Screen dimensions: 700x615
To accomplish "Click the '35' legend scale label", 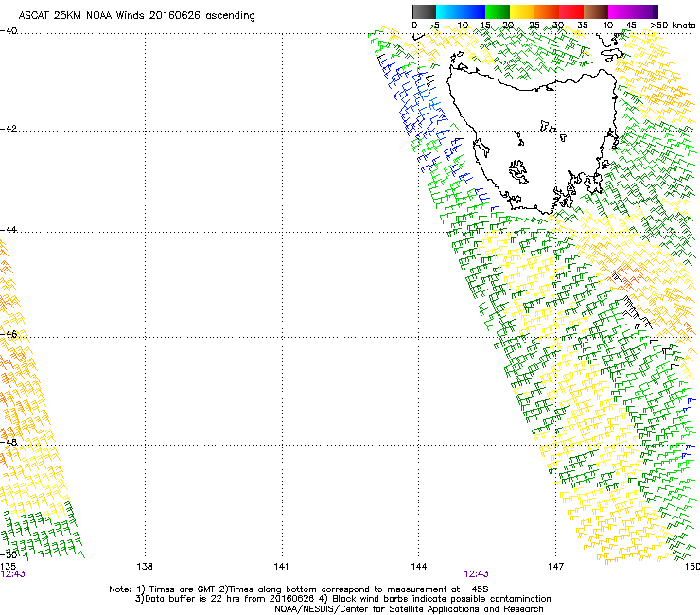I will pyautogui.click(x=583, y=26).
